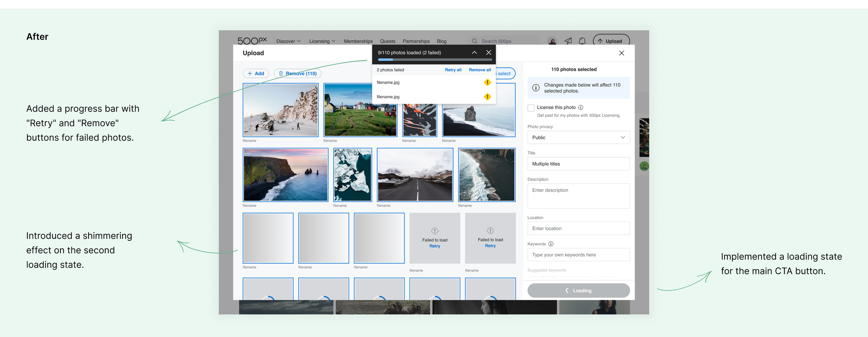Click the Loading CTA button
The width and height of the screenshot is (868, 337).
[578, 290]
